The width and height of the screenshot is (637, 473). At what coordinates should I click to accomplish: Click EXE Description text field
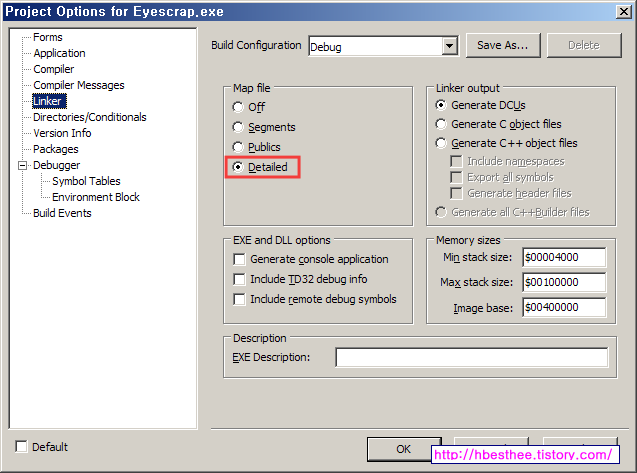pos(472,357)
